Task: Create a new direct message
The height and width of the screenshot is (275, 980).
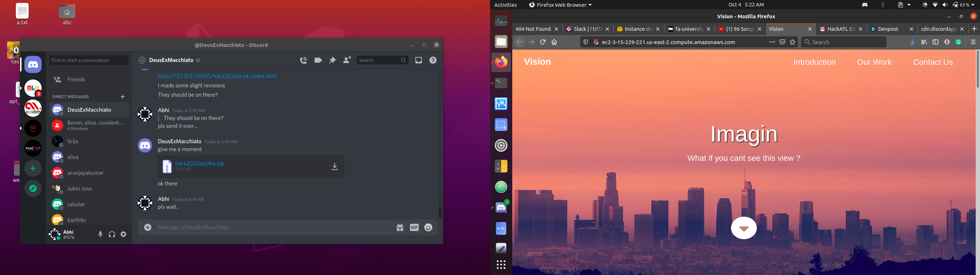Action: (x=123, y=97)
